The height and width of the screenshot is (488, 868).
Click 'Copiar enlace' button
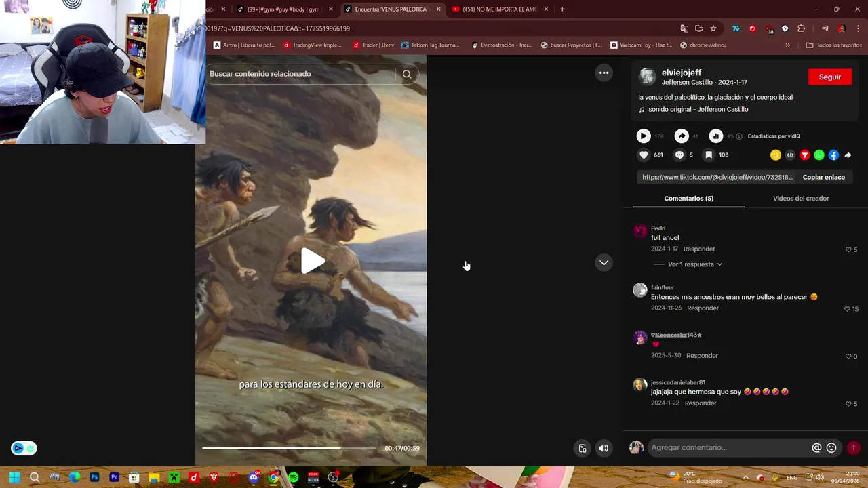(x=823, y=178)
